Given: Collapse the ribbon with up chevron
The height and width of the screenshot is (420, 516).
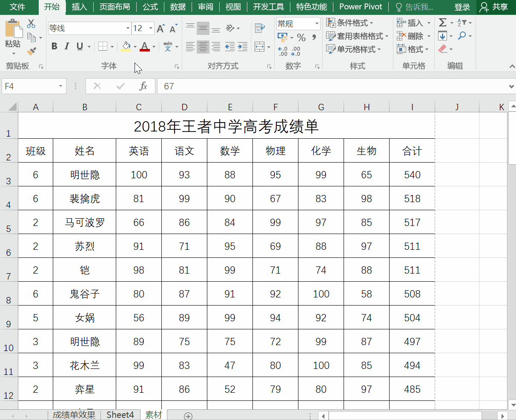Looking at the screenshot, I should pos(512,66).
